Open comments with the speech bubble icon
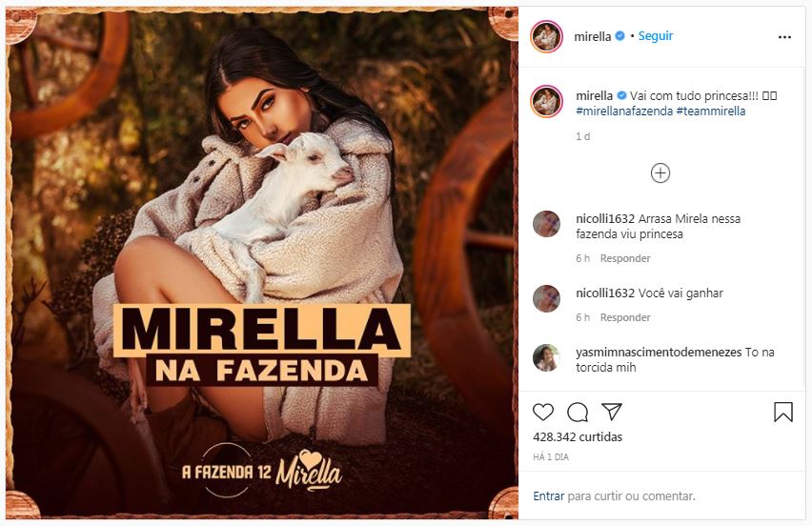 (x=578, y=412)
